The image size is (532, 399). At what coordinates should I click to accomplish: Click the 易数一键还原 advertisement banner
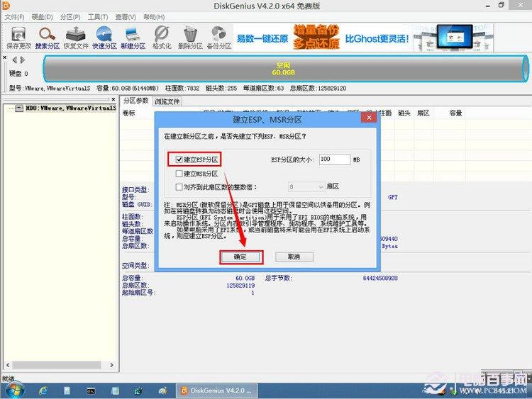[363, 38]
